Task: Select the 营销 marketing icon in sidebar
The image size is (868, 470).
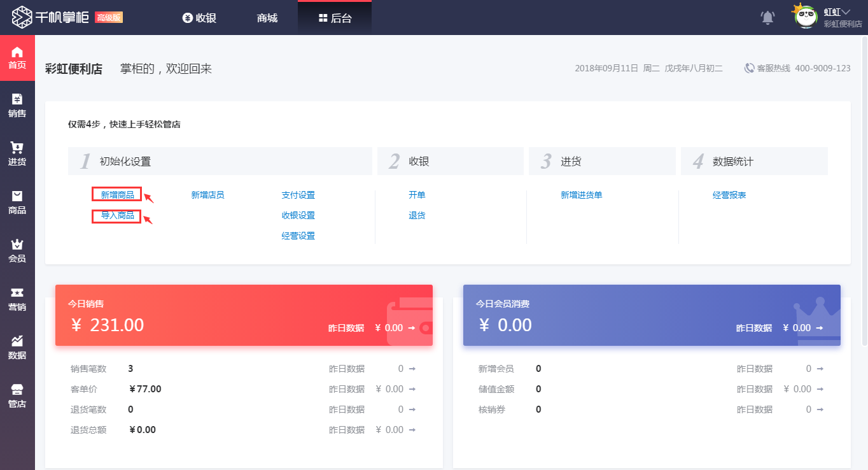Action: pyautogui.click(x=17, y=295)
